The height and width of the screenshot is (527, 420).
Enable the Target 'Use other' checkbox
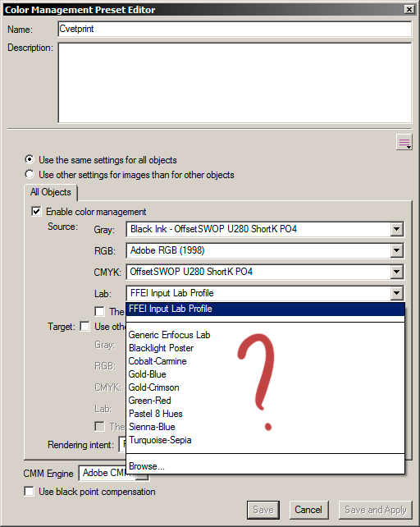(x=85, y=326)
